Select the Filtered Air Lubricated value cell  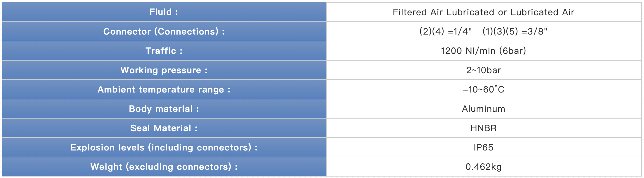coord(484,12)
